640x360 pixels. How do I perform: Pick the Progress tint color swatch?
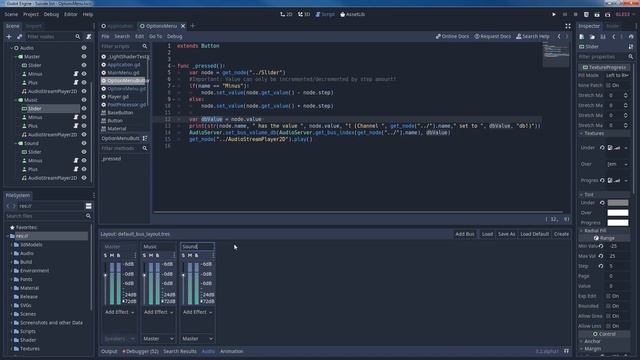click(x=618, y=223)
